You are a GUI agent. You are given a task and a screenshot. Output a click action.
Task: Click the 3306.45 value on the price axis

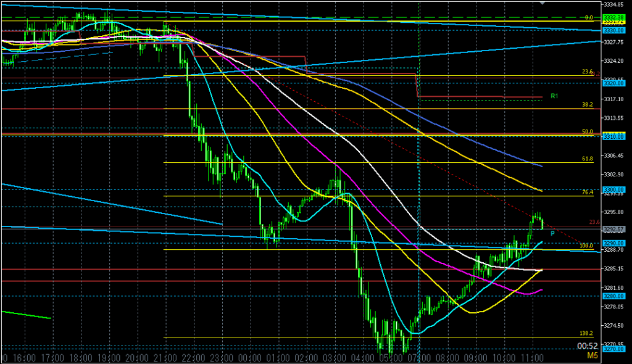[x=613, y=155]
